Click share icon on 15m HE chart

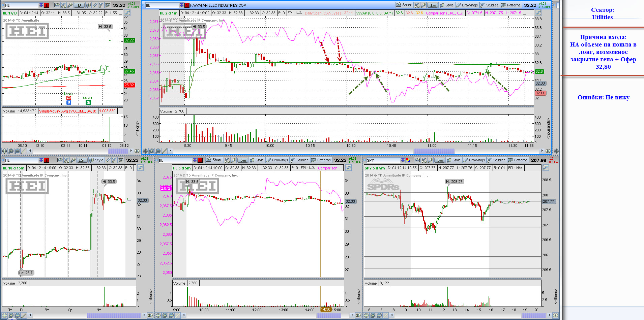pos(60,160)
